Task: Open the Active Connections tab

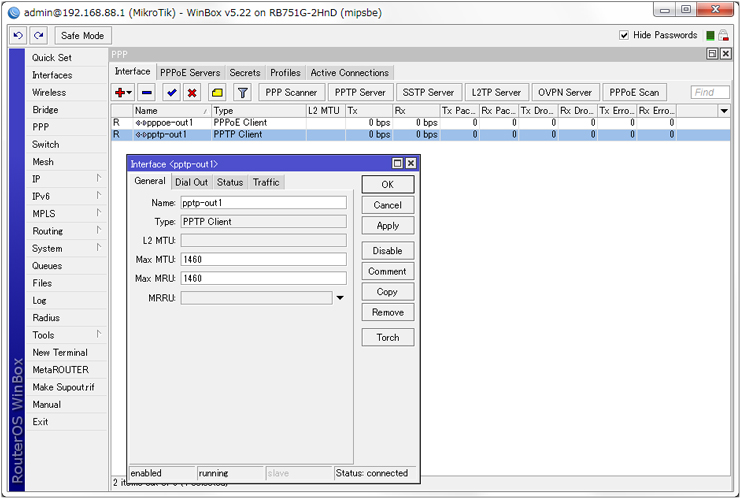Action: coord(349,73)
